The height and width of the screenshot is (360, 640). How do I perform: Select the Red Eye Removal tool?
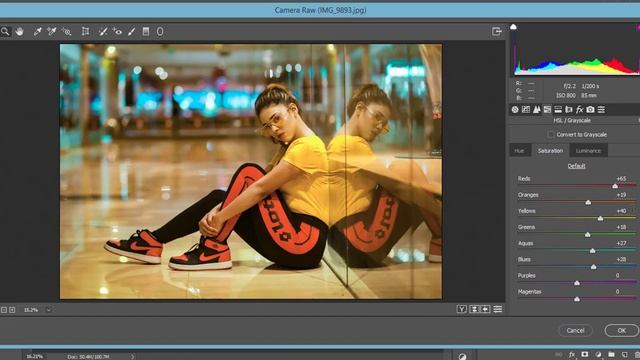tap(117, 31)
